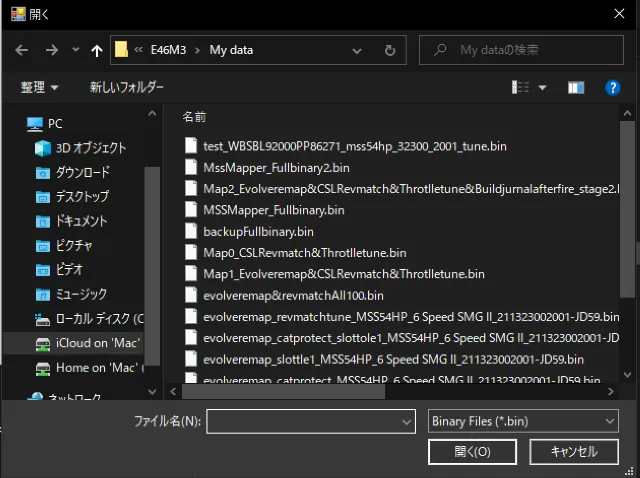Change the file view layout icon
The height and width of the screenshot is (478, 640).
point(520,87)
